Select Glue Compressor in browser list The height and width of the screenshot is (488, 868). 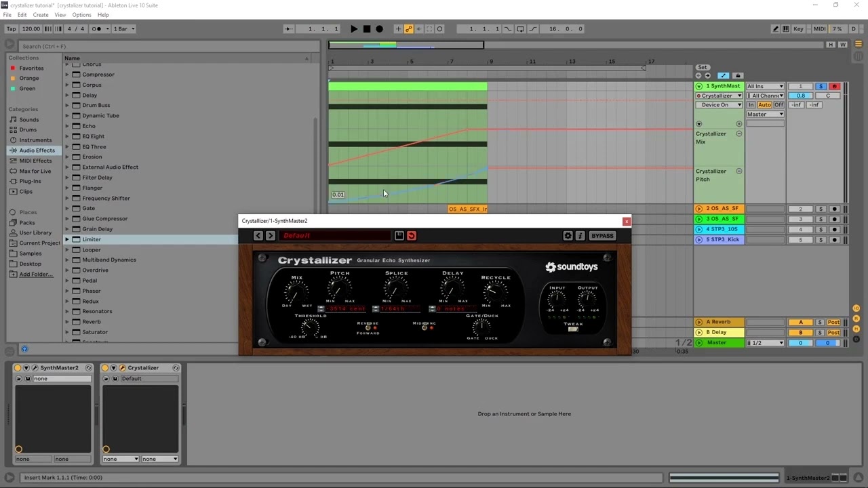pyautogui.click(x=104, y=218)
